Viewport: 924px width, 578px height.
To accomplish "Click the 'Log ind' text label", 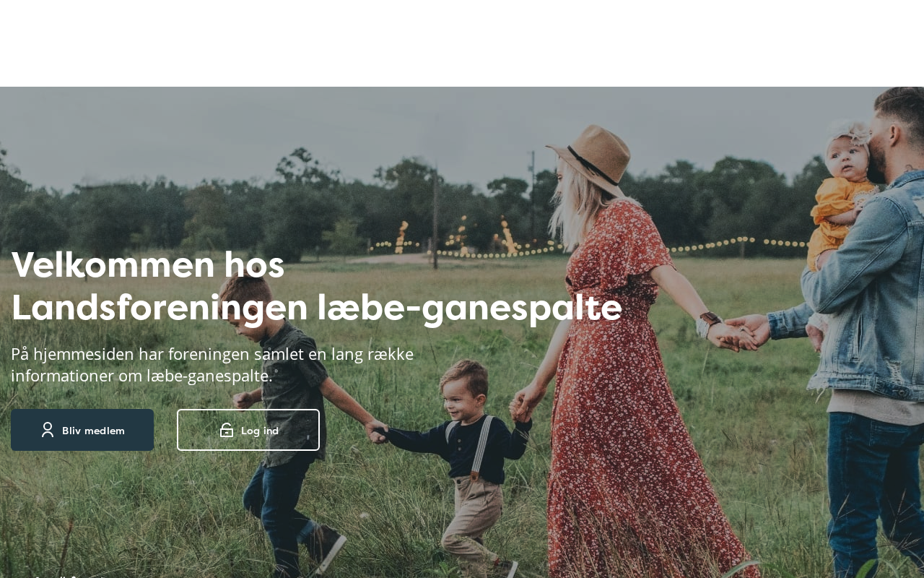I will pyautogui.click(x=260, y=431).
